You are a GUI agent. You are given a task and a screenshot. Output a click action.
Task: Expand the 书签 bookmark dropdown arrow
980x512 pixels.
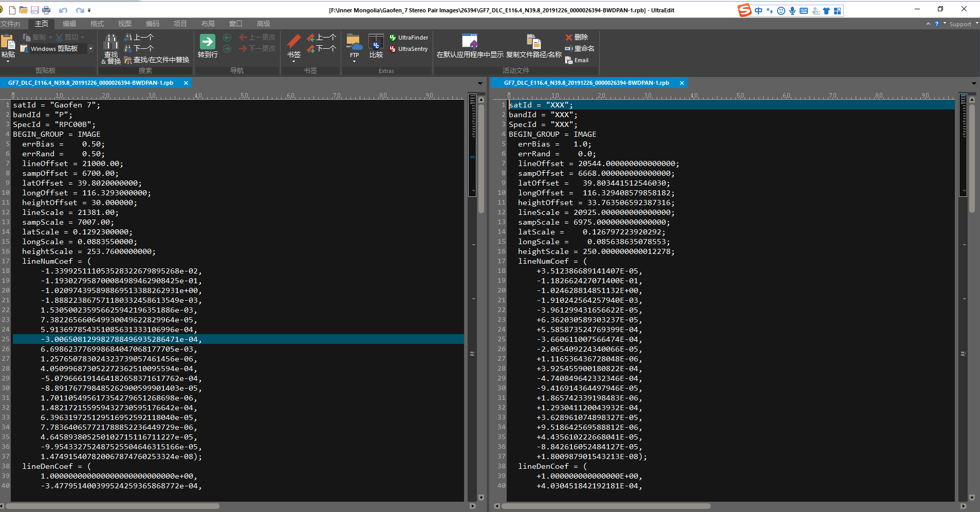pyautogui.click(x=294, y=61)
